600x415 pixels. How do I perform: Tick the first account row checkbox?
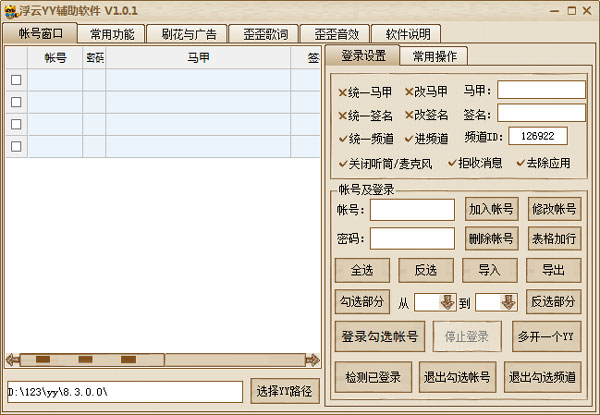tap(16, 80)
